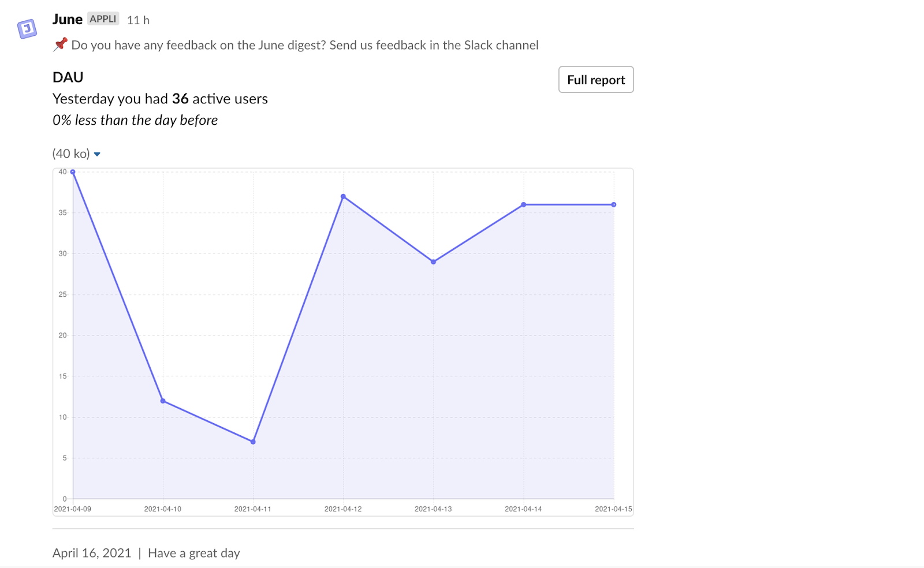Screen dimensions: 924x568
Task: Collapse the image via (40 ko) arrow
Action: (x=97, y=154)
